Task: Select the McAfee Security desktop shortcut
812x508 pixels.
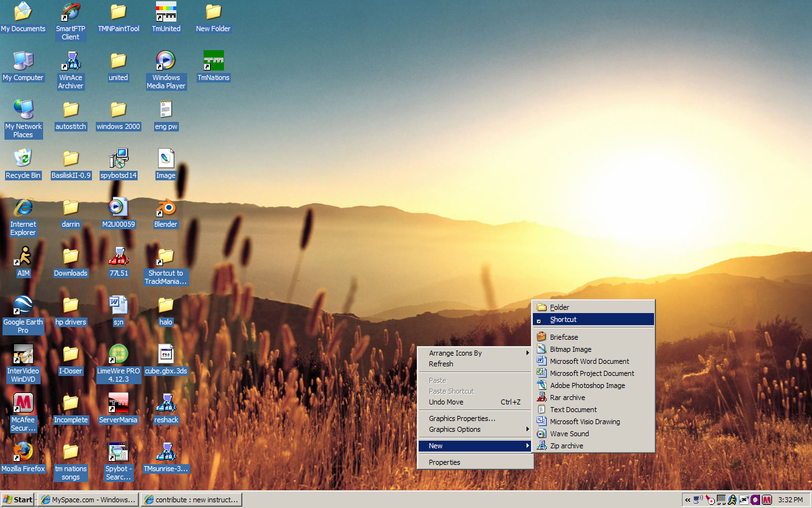Action: (23, 412)
